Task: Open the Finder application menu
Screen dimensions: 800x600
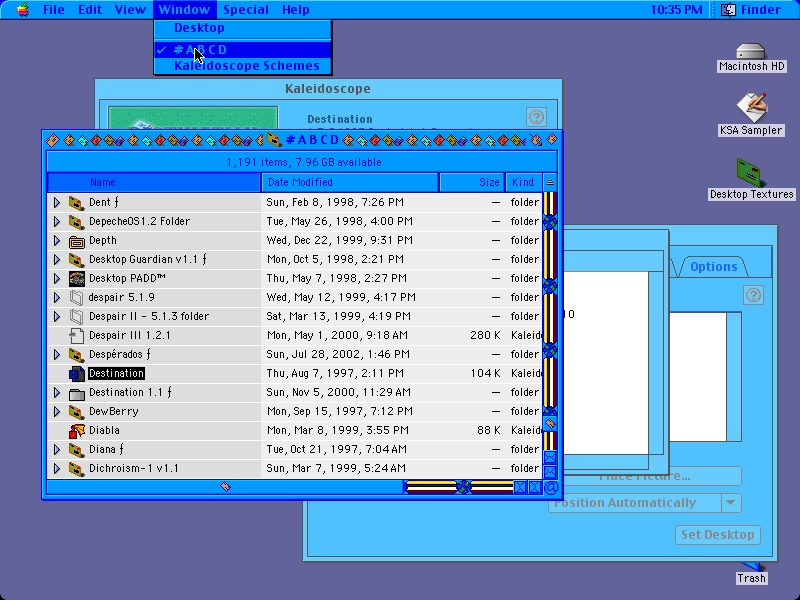Action: 751,10
